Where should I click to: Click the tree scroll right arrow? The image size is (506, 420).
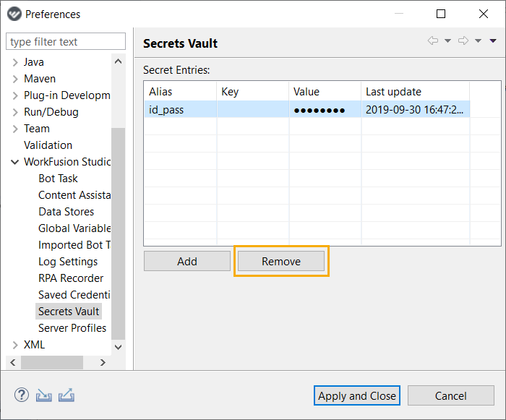pos(103,363)
